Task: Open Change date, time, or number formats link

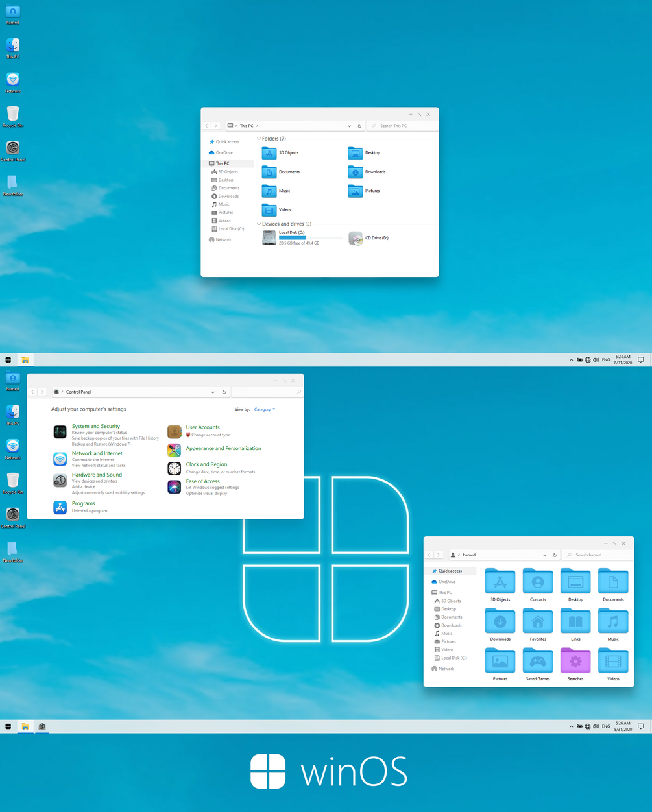Action: click(x=221, y=472)
